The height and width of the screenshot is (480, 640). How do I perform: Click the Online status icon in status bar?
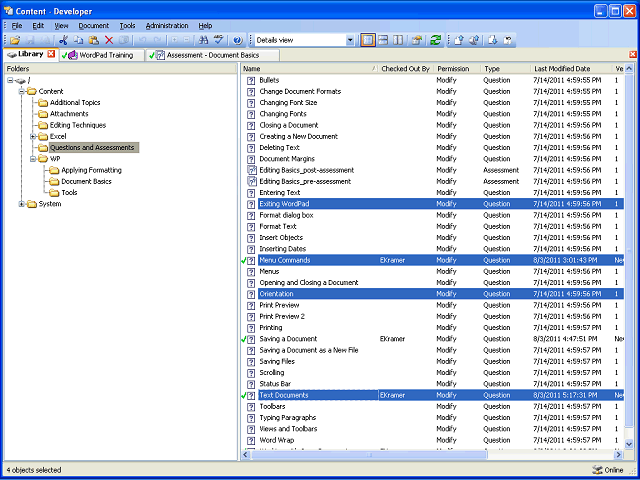point(597,470)
